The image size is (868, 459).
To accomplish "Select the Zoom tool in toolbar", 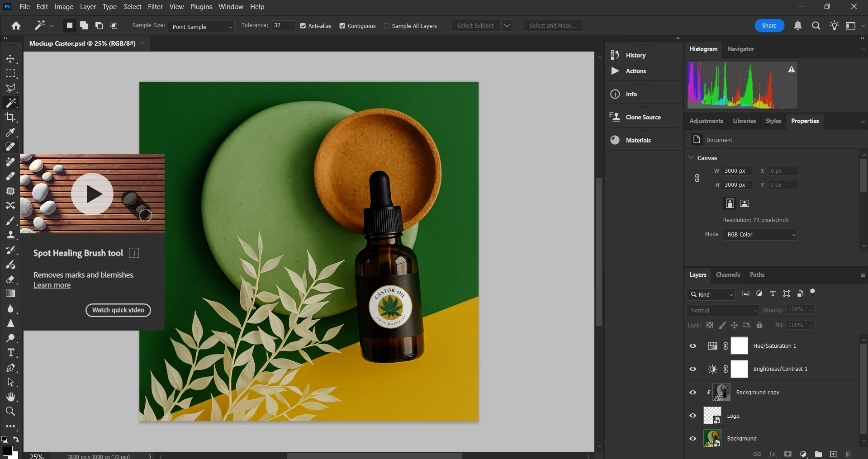I will tap(10, 411).
